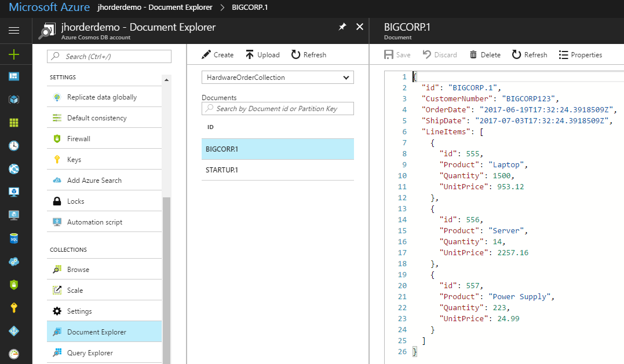Click the green plus New resource icon

[14, 54]
